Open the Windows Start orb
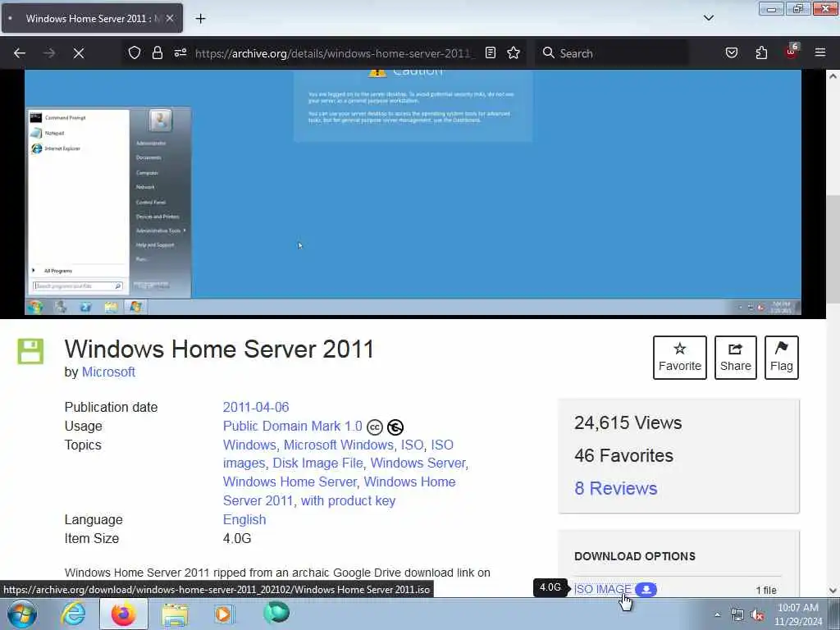This screenshot has height=630, width=840. [x=22, y=614]
